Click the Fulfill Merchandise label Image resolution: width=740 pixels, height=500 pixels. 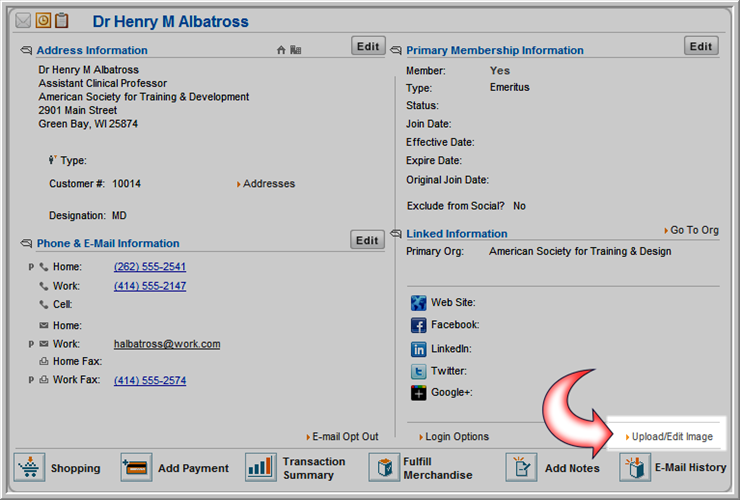click(437, 468)
